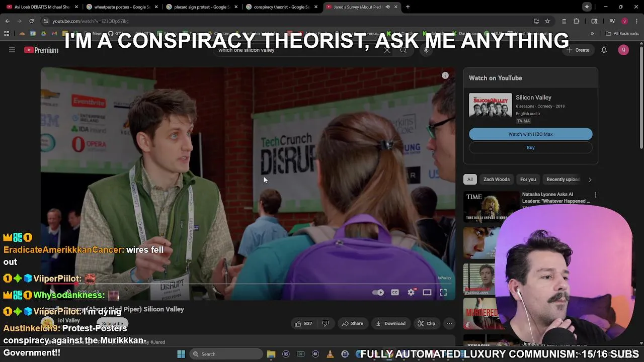644x362 pixels.
Task: Subscribe to lol Valley channel
Action: click(x=112, y=324)
